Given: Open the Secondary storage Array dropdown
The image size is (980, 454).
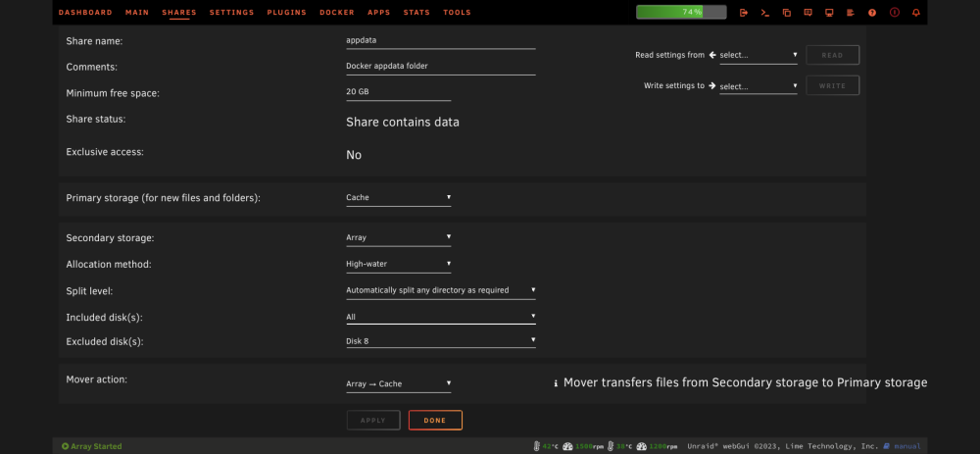Looking at the screenshot, I should pyautogui.click(x=399, y=237).
